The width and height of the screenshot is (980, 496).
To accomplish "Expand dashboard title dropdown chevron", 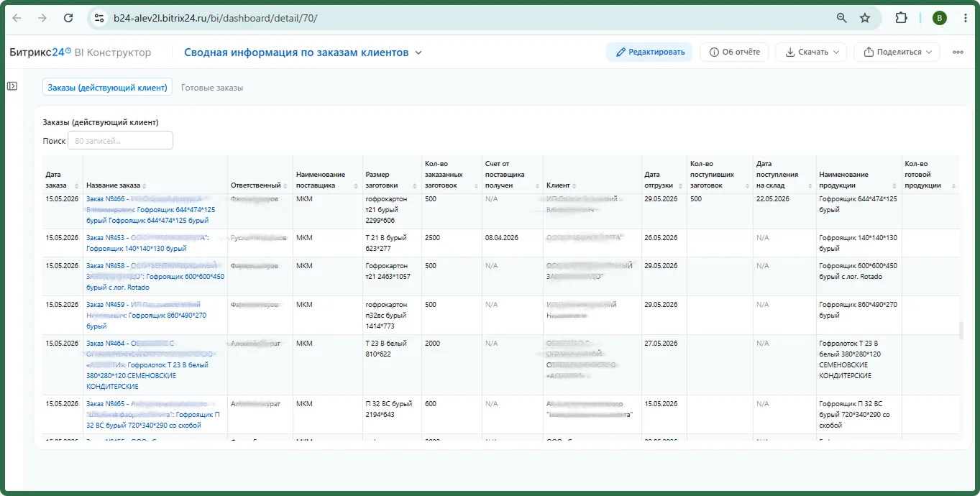I will click(418, 52).
